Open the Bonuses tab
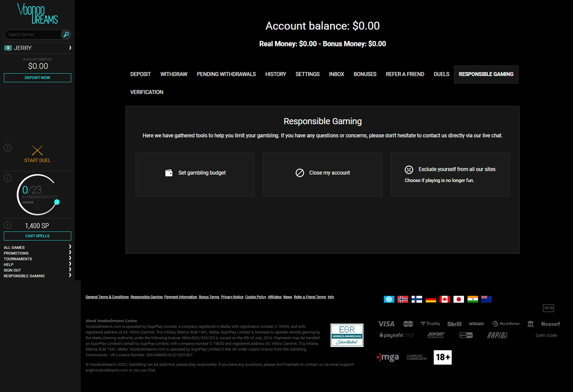573x392 pixels. tap(365, 74)
